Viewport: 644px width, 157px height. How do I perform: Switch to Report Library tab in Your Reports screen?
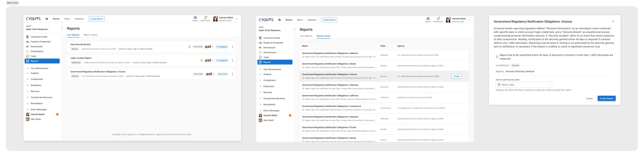[91, 35]
